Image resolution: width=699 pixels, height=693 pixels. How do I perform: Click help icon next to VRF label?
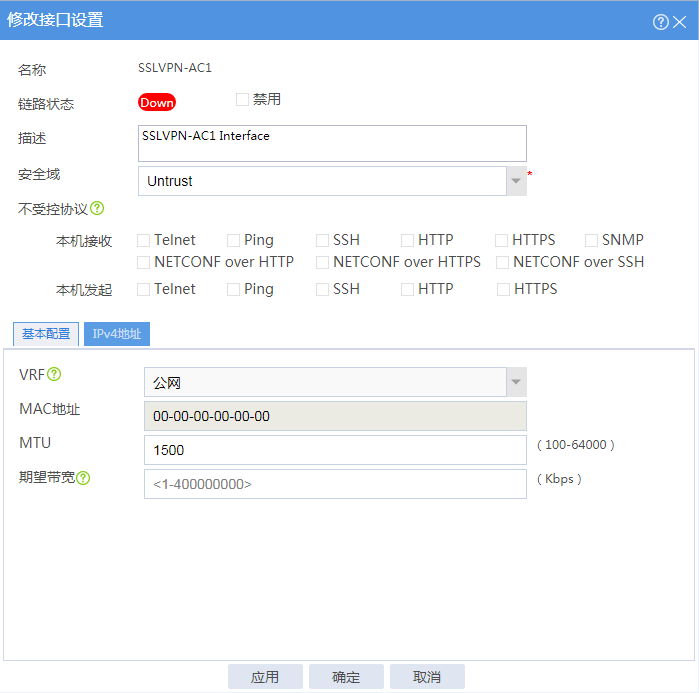[x=54, y=374]
